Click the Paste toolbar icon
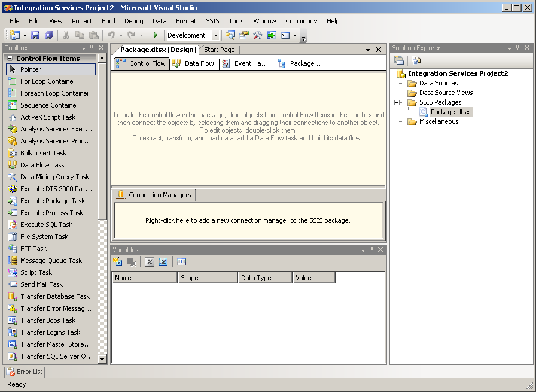Screen dimensions: 536x392 [x=94, y=35]
